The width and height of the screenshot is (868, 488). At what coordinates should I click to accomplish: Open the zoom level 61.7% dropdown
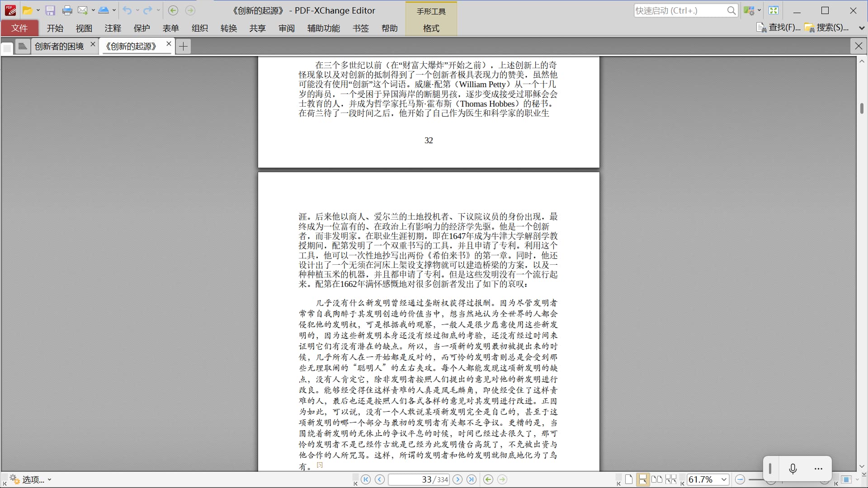click(724, 479)
